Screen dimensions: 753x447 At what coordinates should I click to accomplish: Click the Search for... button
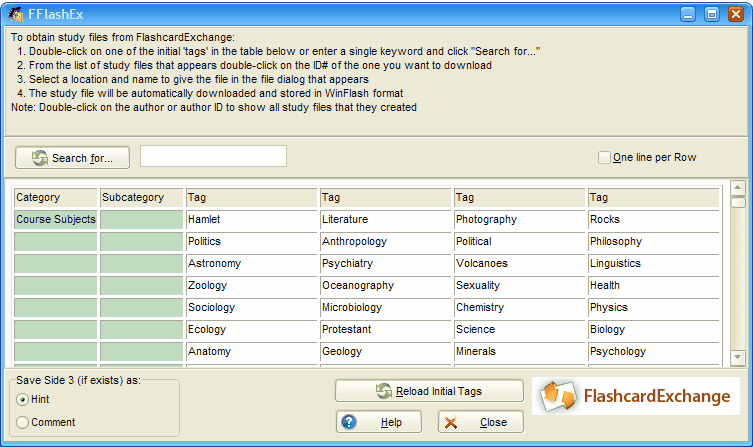click(73, 157)
